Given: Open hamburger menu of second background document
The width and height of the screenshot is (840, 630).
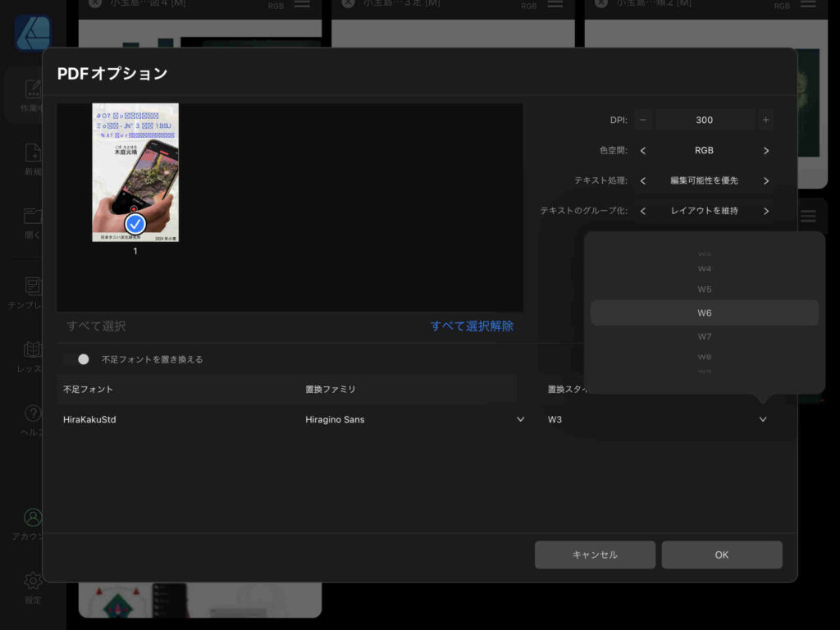Looking at the screenshot, I should click(x=555, y=4).
